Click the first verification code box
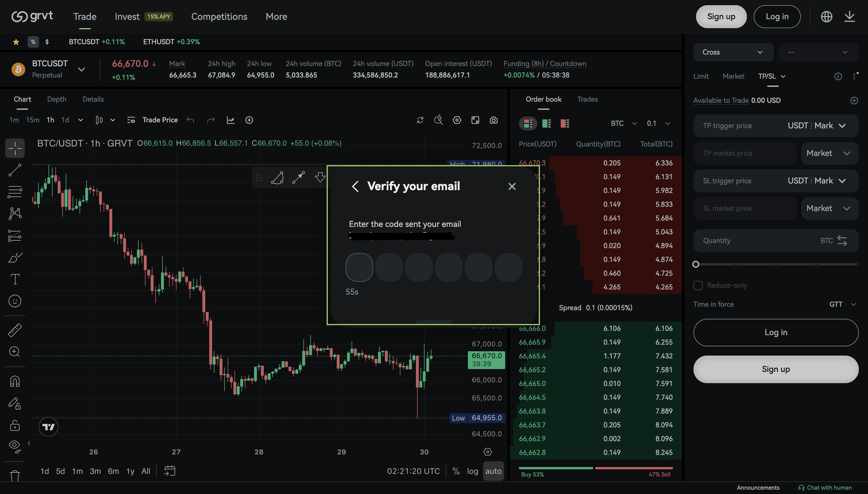 coord(359,267)
